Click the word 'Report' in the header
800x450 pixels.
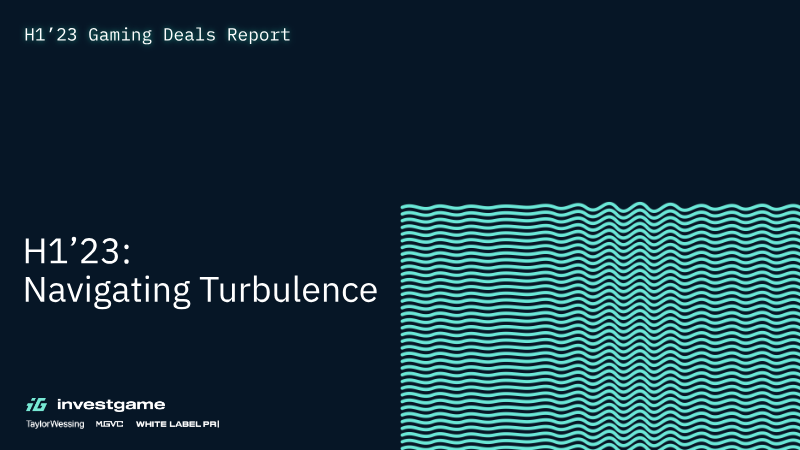[x=258, y=35]
